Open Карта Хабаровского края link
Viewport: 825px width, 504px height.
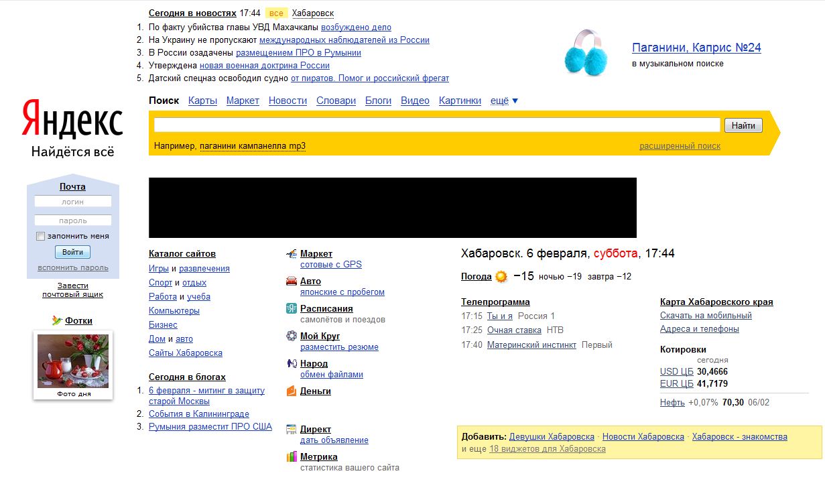point(716,302)
